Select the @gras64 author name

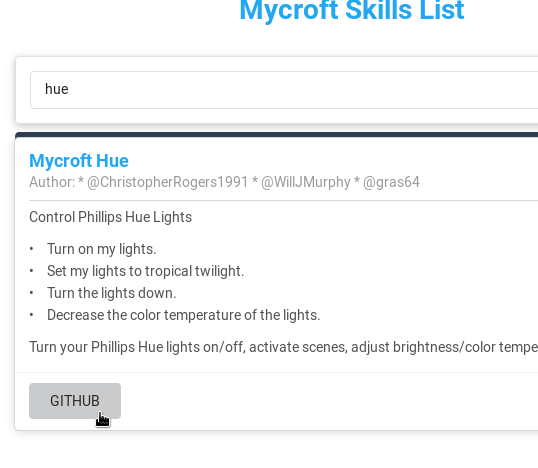(391, 182)
